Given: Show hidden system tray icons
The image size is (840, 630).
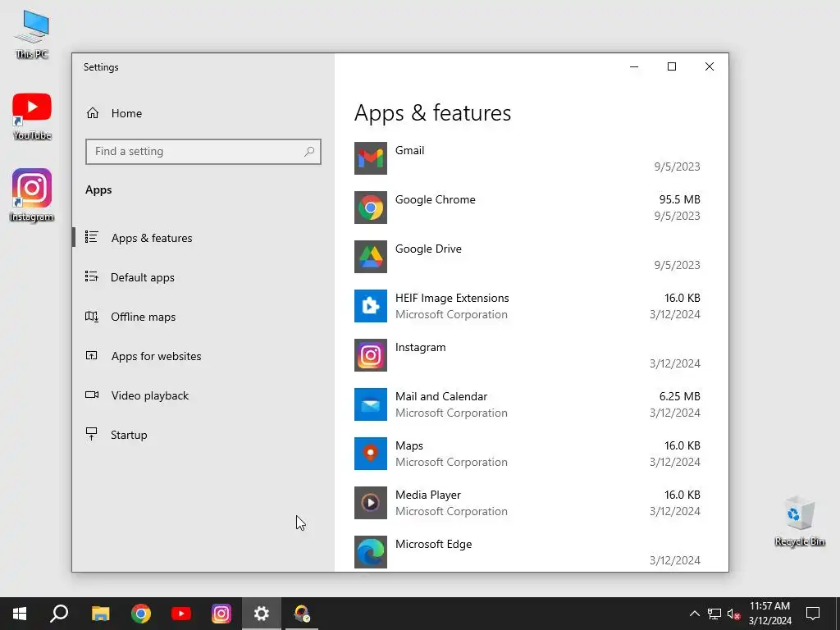Looking at the screenshot, I should coord(694,614).
